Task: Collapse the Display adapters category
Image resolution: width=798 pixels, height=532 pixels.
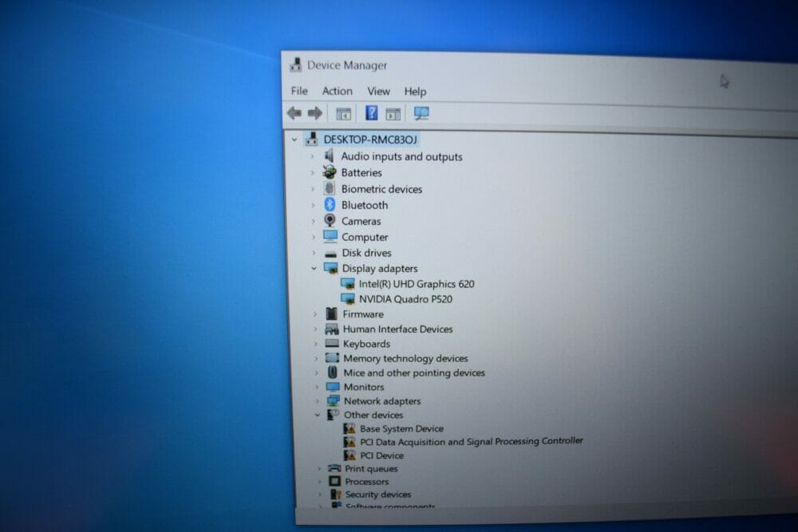Action: 314,268
